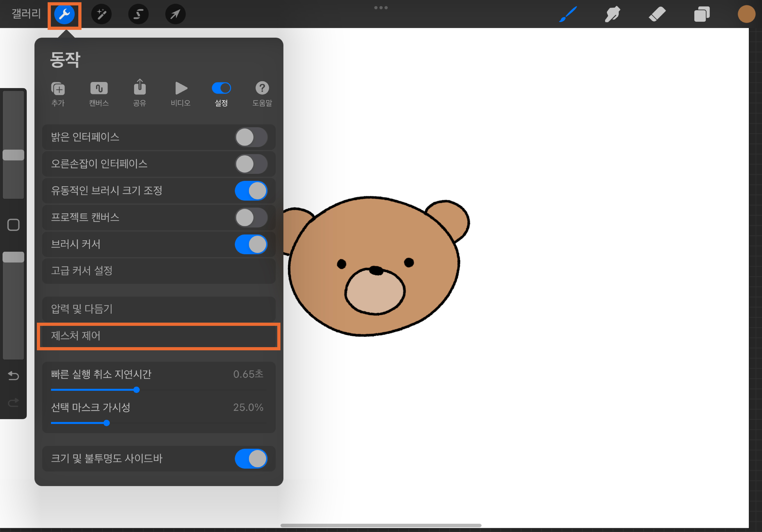Viewport: 762px width, 532px height.
Task: Tap the undo arrow in sidebar
Action: (14, 376)
